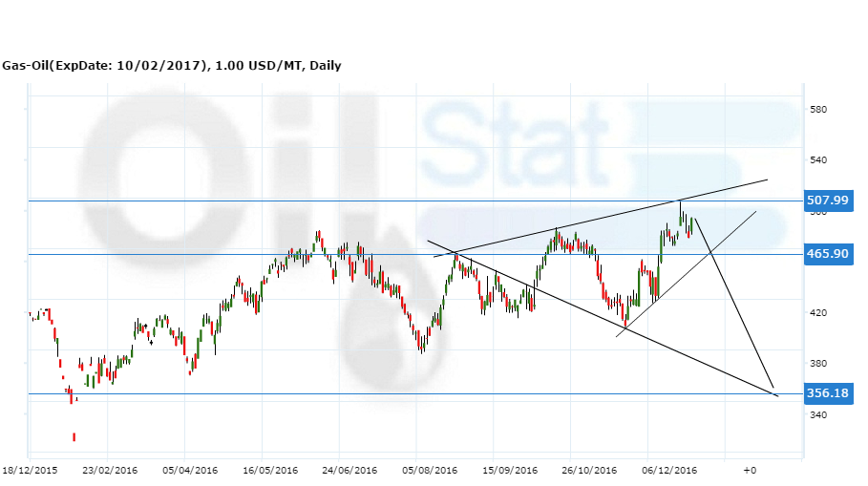Select the 356.18 price level label
This screenshot has height=486, width=868.
827,393
